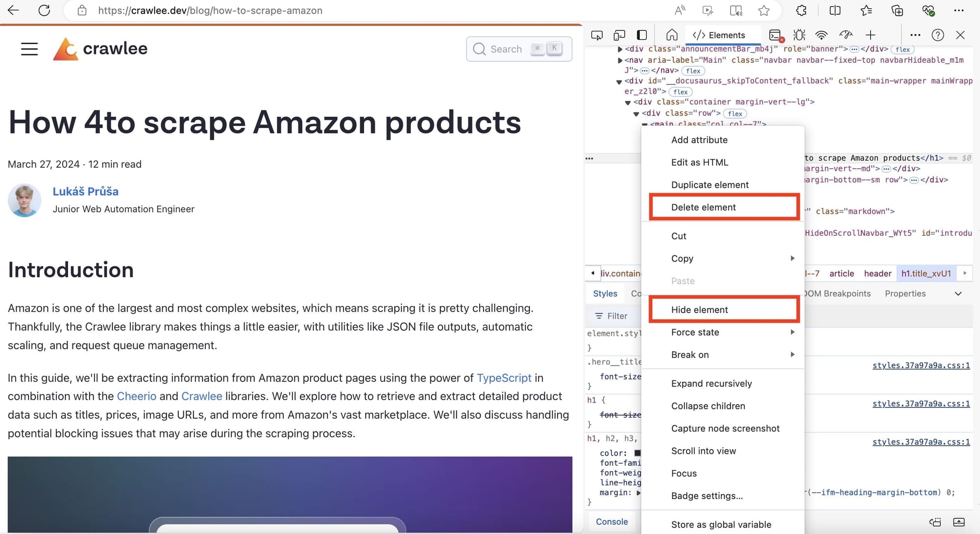Choose Hide element from the context menu
980x534 pixels.
click(x=700, y=309)
